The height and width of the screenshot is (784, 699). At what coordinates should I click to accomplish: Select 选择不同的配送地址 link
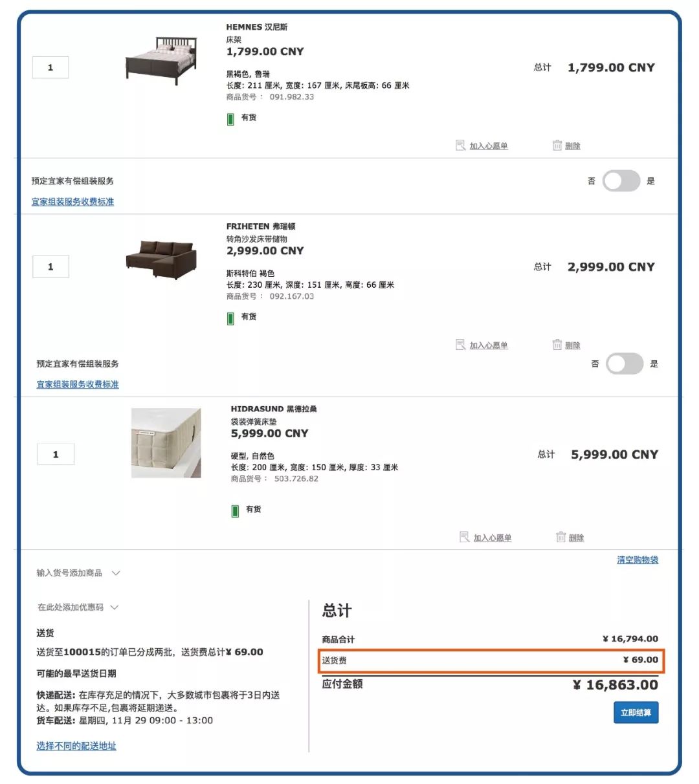point(76,746)
